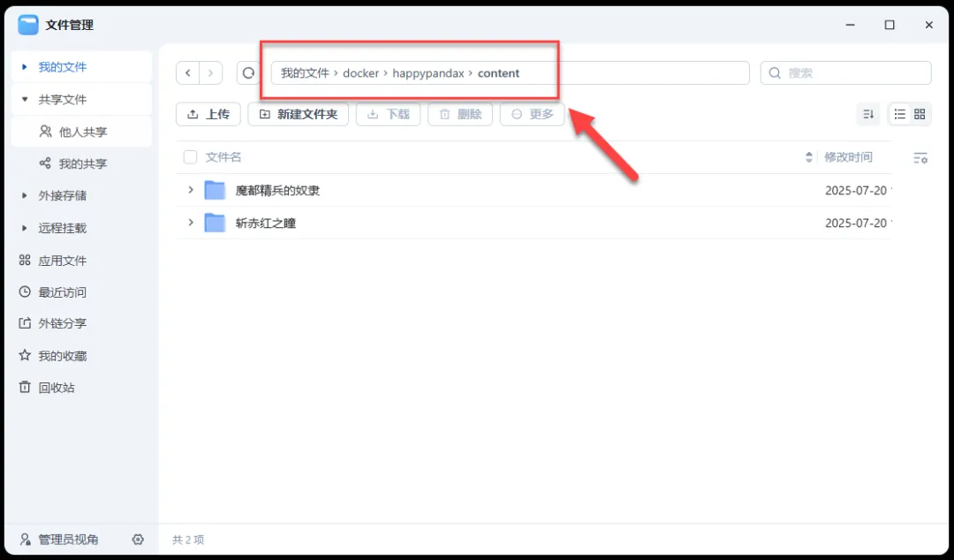Switch to 管理员视角
954x560 pixels.
coord(60,540)
